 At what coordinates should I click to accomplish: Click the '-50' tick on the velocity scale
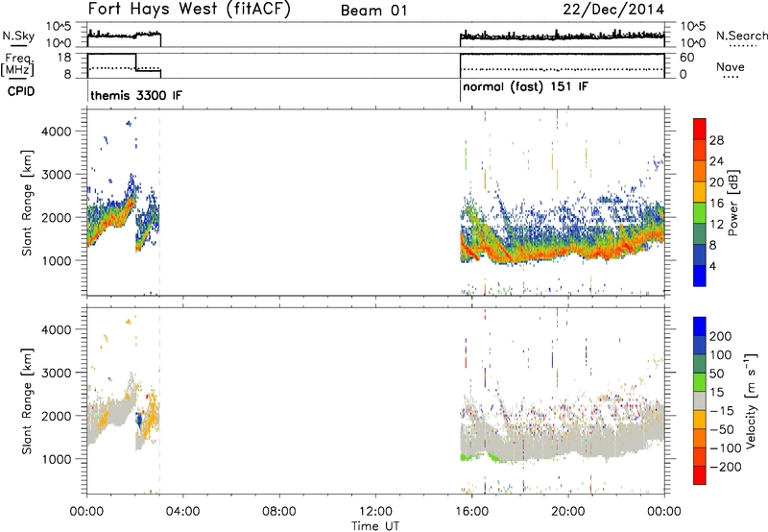722,429
